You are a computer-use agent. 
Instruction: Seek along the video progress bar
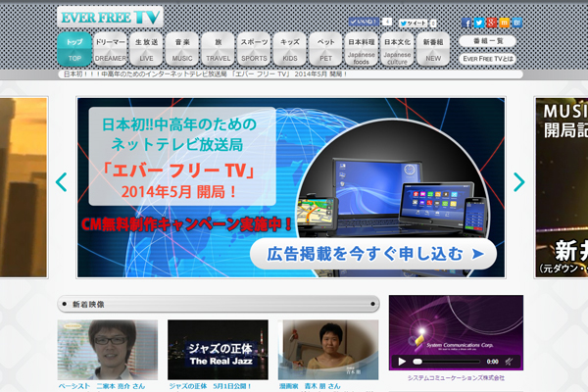click(x=446, y=362)
